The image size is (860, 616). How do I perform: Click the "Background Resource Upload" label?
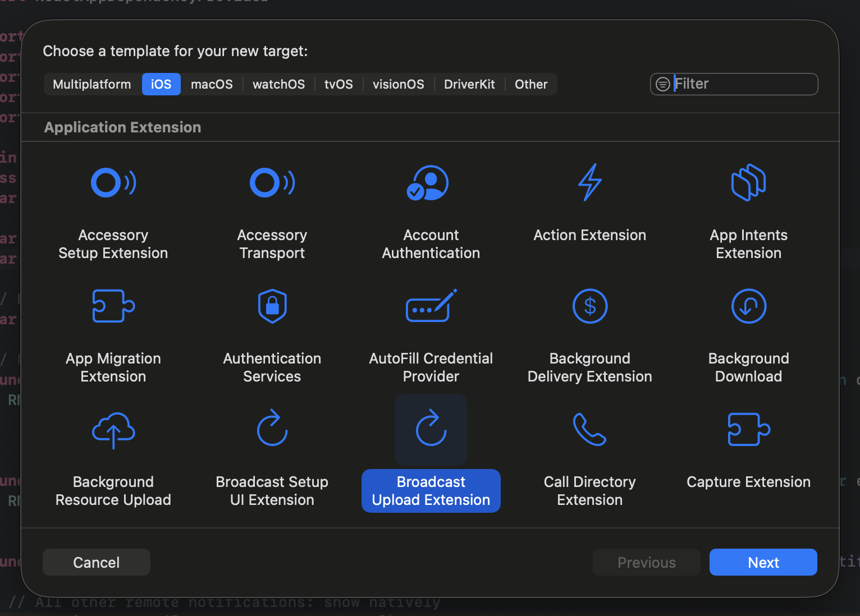113,491
